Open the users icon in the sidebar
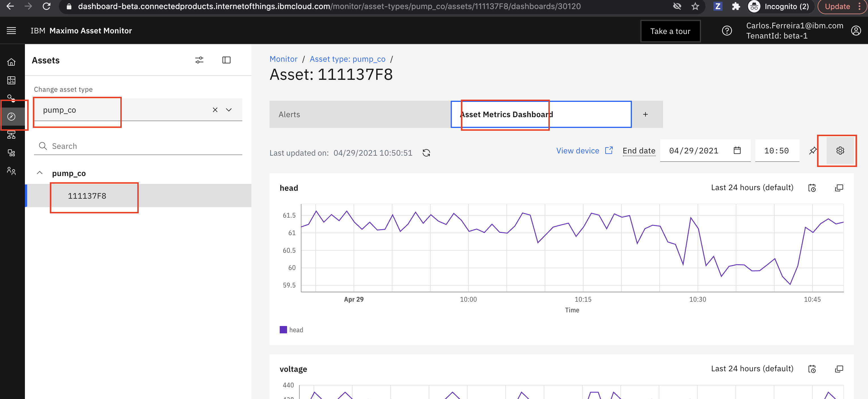The height and width of the screenshot is (399, 868). 11,171
